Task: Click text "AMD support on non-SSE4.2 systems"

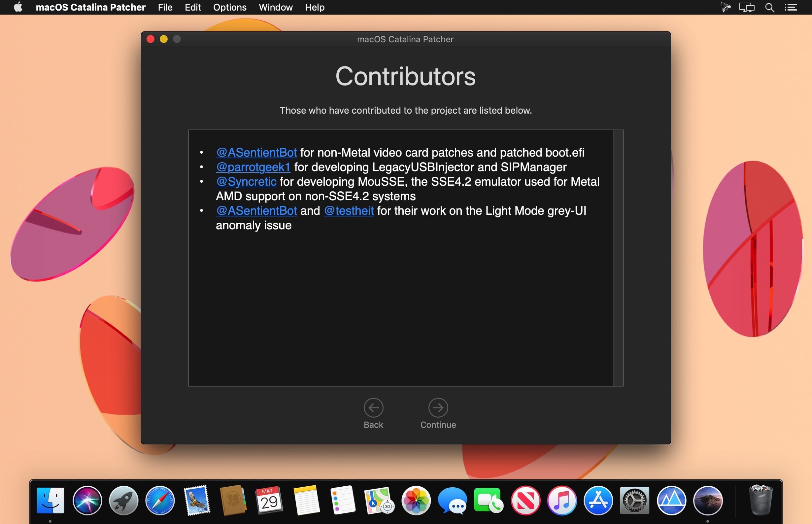Action: [x=316, y=196]
